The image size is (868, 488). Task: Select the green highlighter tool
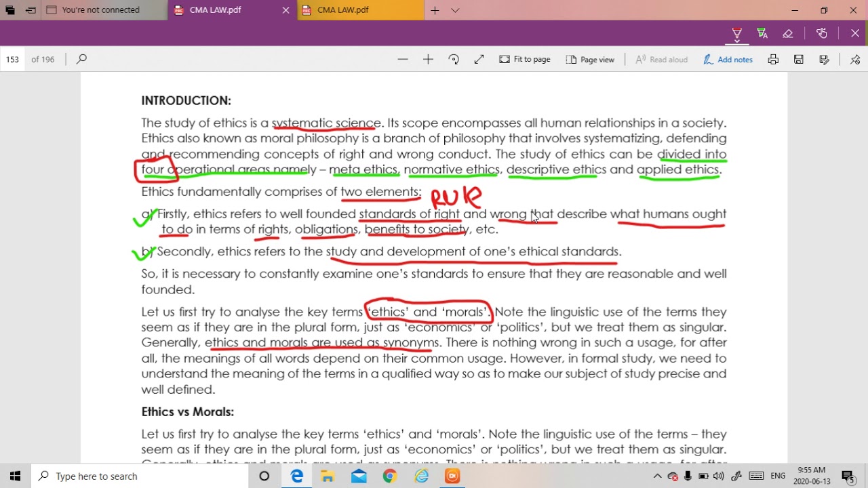pyautogui.click(x=762, y=33)
